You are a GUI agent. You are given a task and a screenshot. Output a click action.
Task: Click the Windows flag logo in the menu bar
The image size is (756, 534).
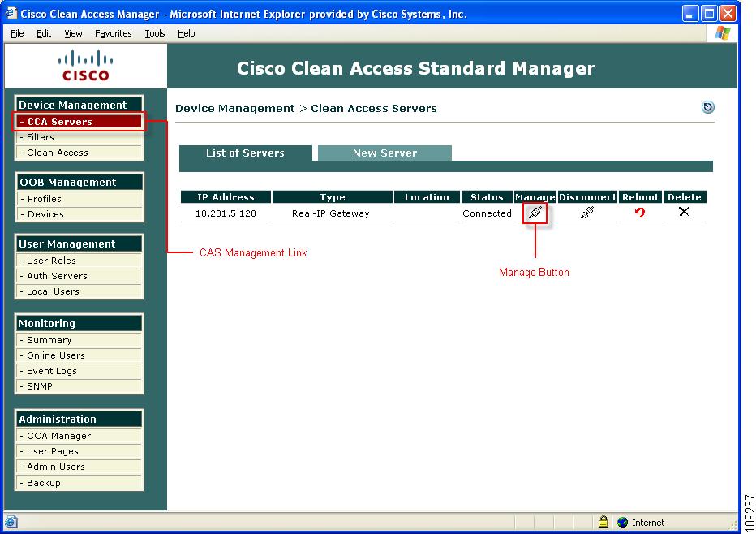pos(722,33)
